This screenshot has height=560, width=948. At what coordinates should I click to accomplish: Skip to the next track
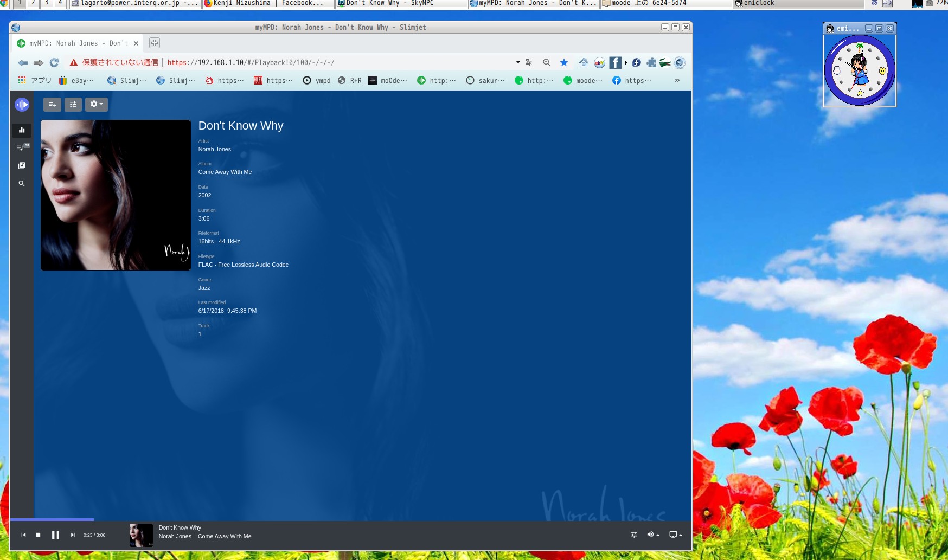73,535
